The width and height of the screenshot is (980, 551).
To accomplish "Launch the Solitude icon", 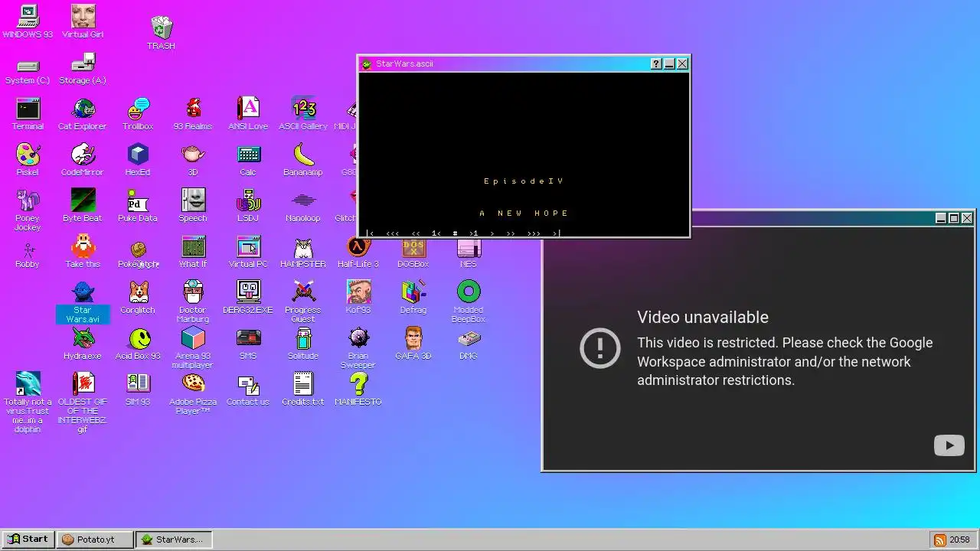I will tap(303, 344).
